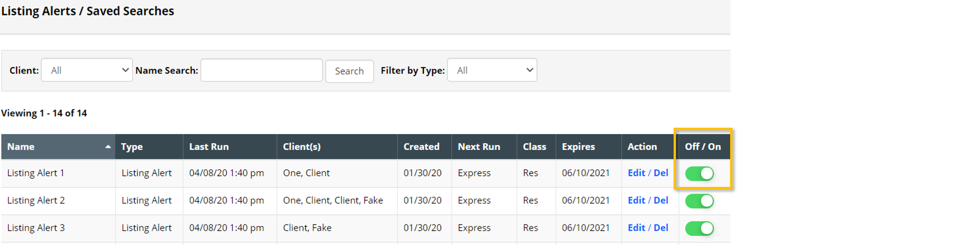Delete Listing Alert 2
The image size is (980, 245).
(661, 200)
